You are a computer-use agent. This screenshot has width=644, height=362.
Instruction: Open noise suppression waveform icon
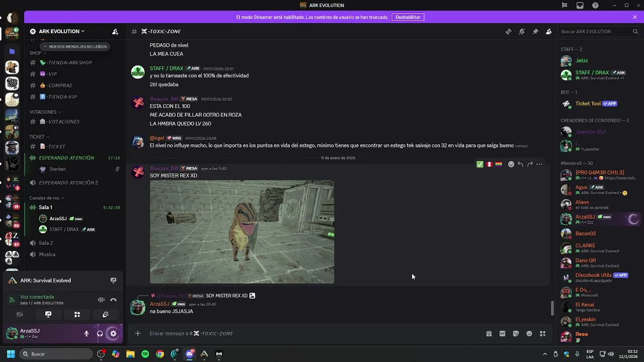pos(101,300)
